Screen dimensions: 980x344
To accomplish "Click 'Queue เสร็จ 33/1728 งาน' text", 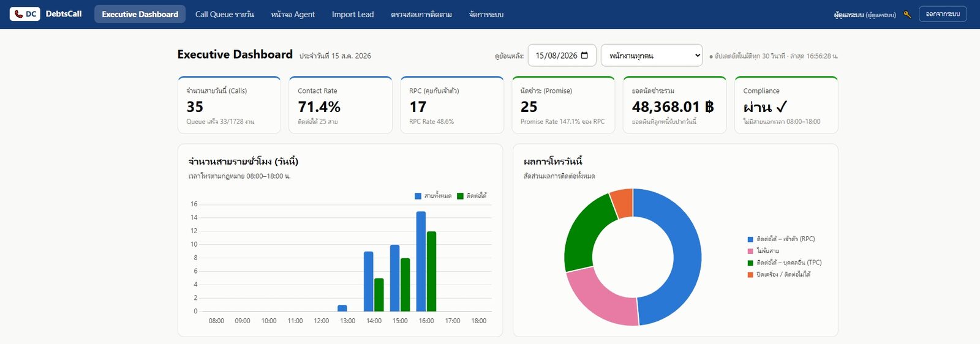I will (220, 122).
